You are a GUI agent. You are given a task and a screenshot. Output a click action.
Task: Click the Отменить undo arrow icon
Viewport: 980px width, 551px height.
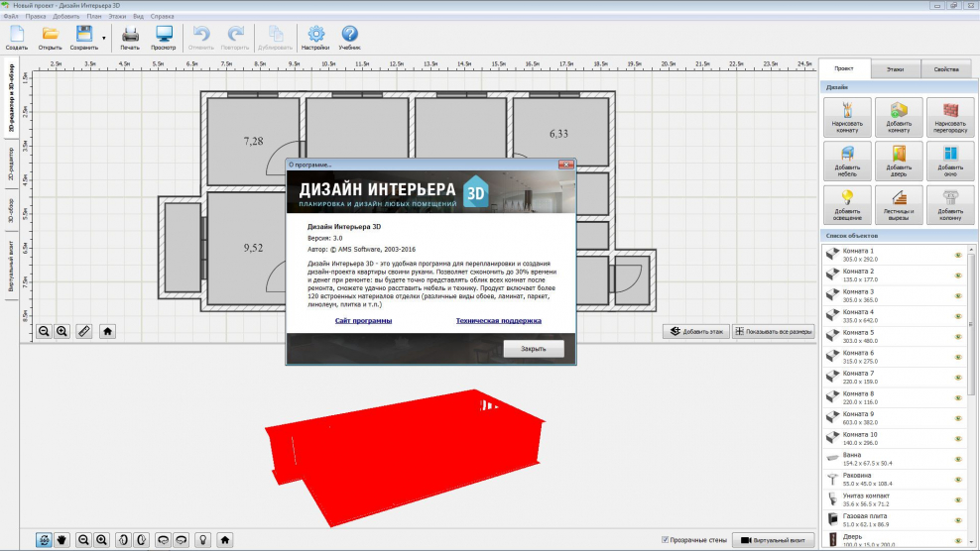click(x=200, y=38)
